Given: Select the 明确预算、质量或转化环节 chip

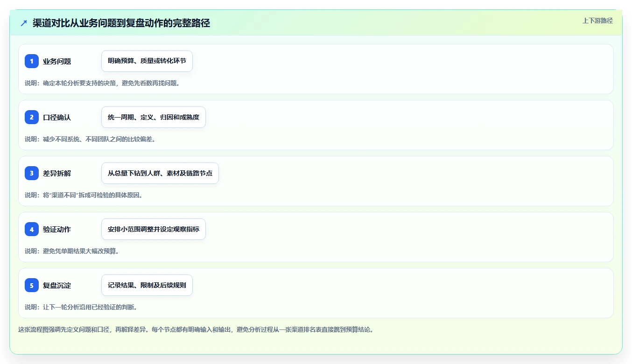Looking at the screenshot, I should coord(147,61).
